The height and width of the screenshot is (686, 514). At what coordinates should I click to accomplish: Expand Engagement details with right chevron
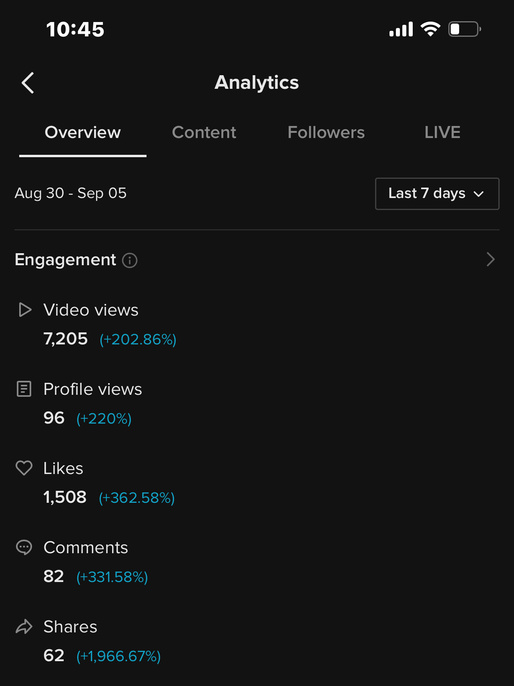(x=491, y=259)
